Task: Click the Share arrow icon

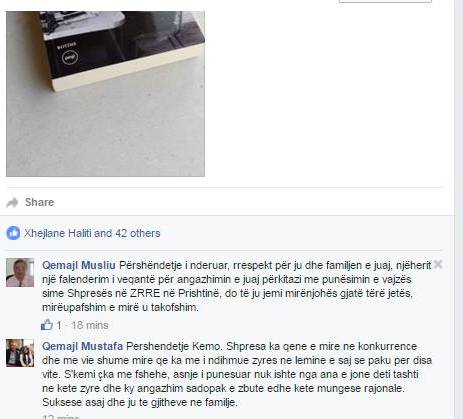Action: coord(12,202)
